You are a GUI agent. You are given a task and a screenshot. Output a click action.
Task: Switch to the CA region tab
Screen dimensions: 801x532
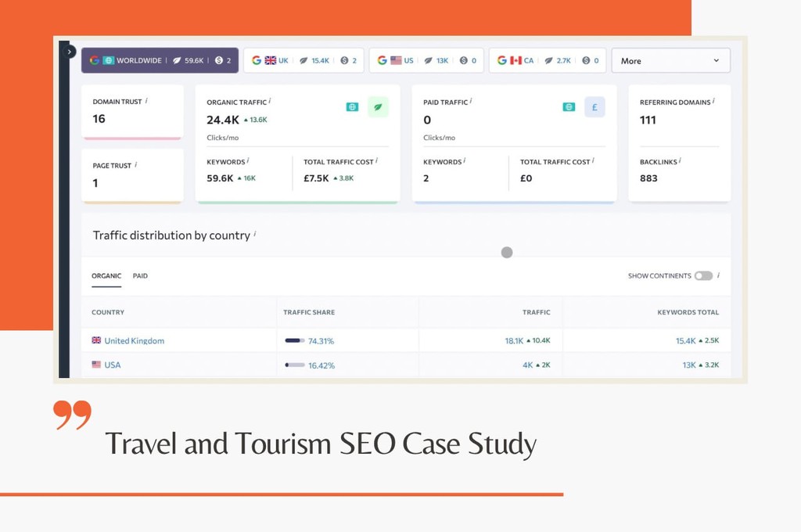click(x=547, y=60)
